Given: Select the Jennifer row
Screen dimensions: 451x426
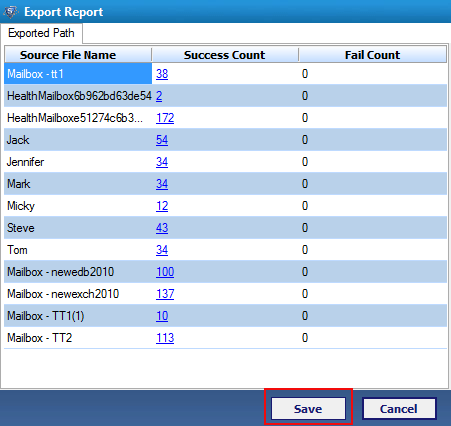Looking at the screenshot, I should point(225,162).
